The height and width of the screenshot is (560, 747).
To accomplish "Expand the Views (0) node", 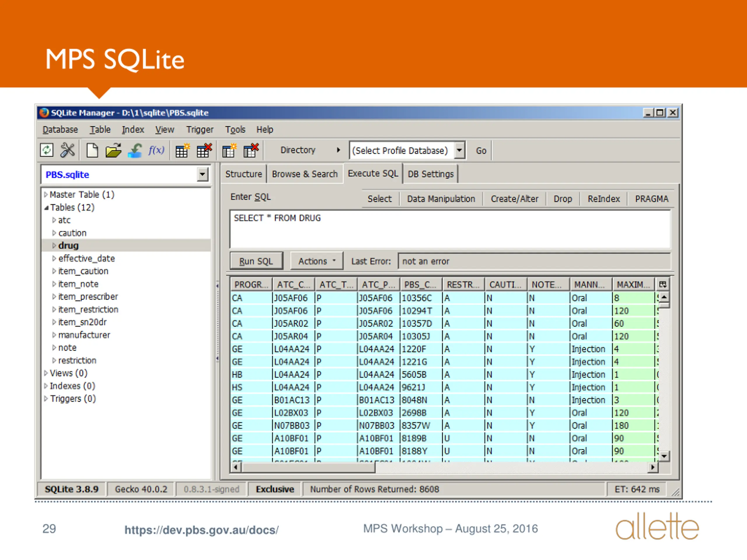I will click(46, 373).
